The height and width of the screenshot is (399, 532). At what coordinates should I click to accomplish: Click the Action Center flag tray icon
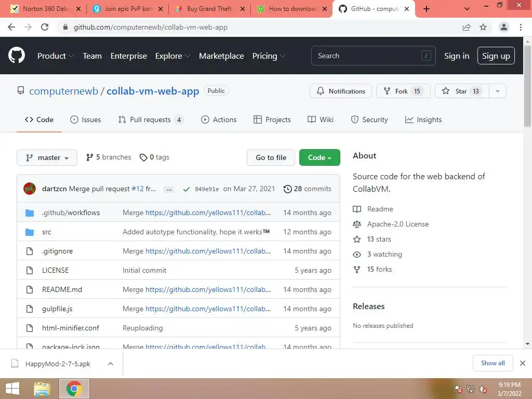tap(458, 389)
